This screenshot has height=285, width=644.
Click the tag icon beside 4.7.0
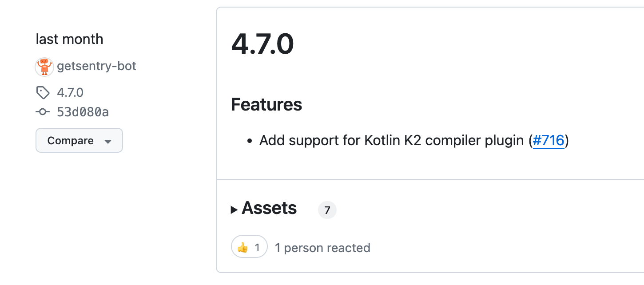(43, 93)
